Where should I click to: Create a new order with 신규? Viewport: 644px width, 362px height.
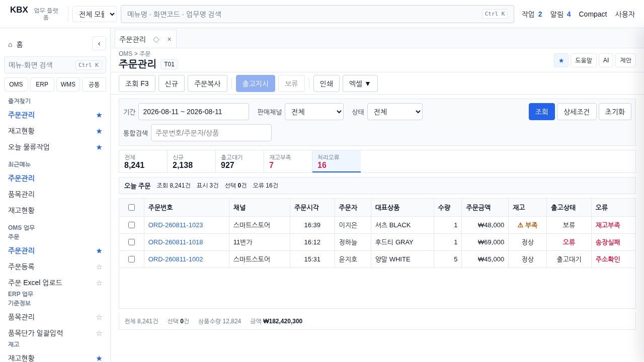point(172,83)
